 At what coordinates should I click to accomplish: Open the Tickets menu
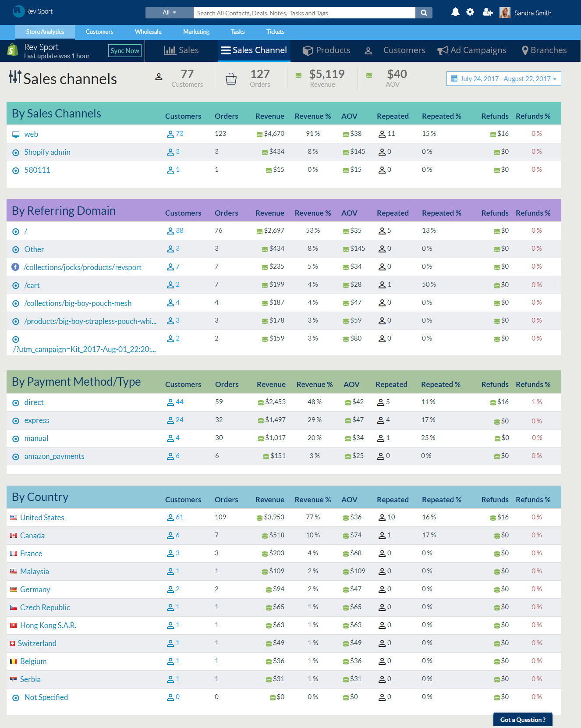[x=276, y=32]
